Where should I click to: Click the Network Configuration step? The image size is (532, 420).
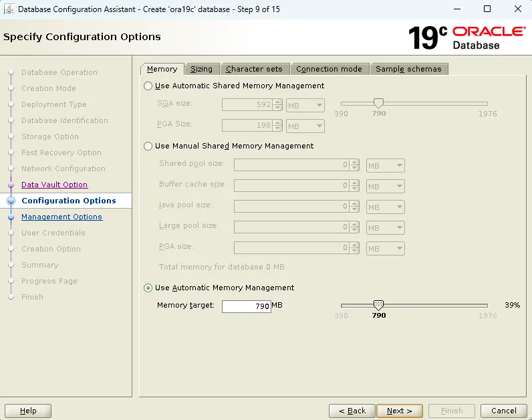click(63, 169)
